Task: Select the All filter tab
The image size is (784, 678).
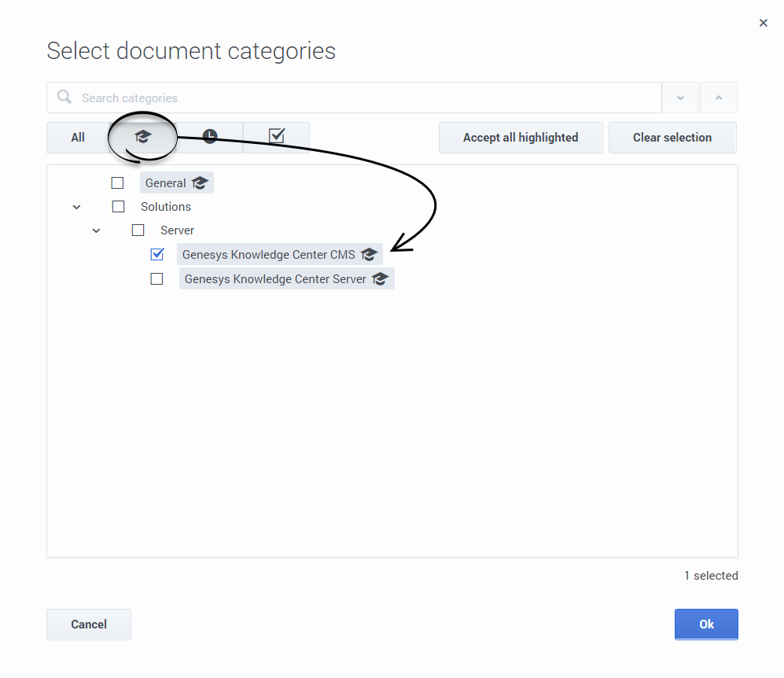Action: (x=78, y=138)
